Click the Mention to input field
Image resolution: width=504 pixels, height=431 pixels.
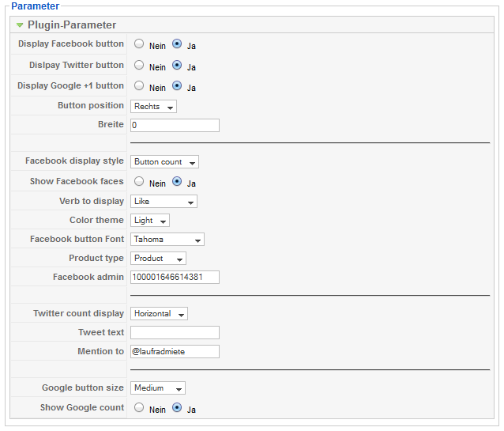175,351
